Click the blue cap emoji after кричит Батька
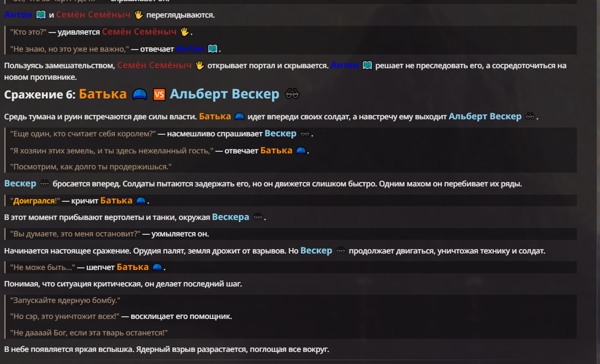The image size is (600, 364). (141, 200)
